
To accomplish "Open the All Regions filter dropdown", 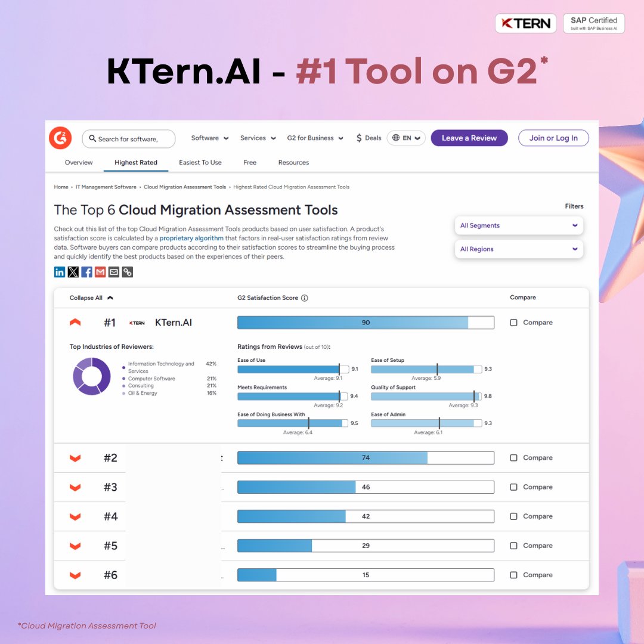I will pyautogui.click(x=519, y=249).
